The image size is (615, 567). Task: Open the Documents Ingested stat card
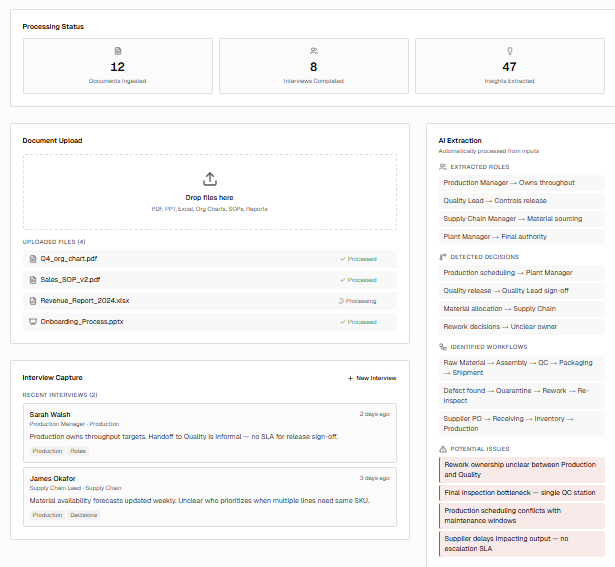click(x=118, y=66)
